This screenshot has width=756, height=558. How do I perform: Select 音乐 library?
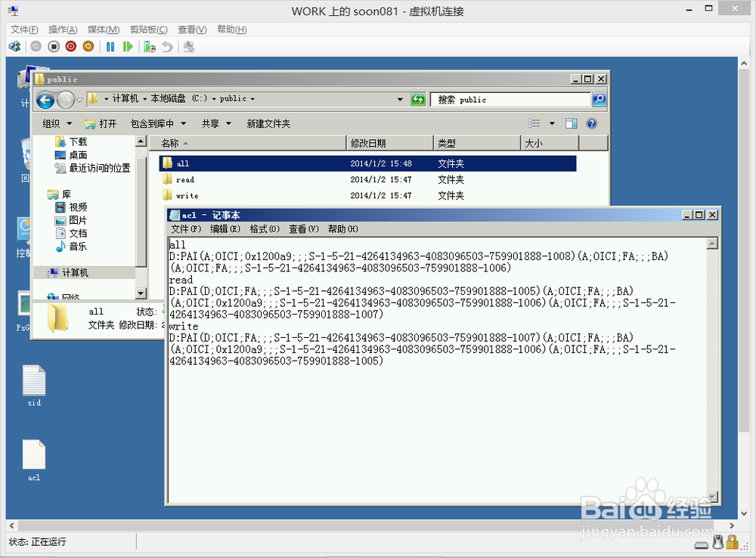(x=71, y=246)
